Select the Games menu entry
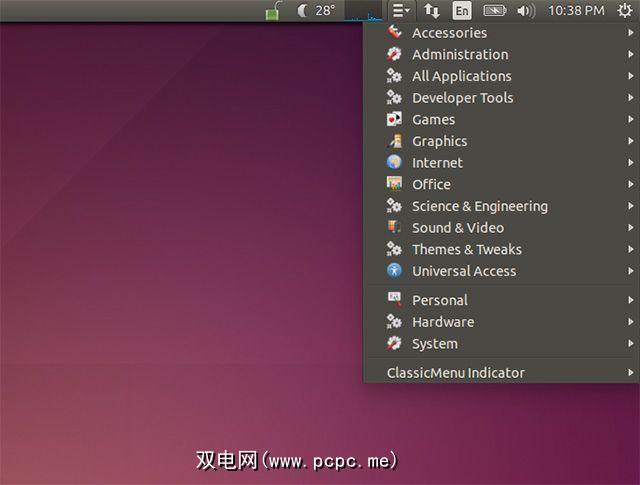640x485 pixels. 501,119
